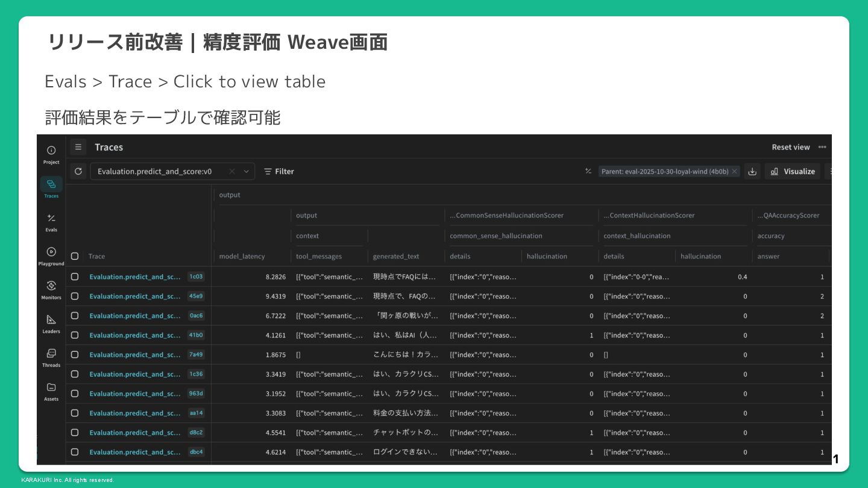The image size is (868, 488).
Task: Click the ContextHallucinationScorer group header
Action: (x=649, y=215)
